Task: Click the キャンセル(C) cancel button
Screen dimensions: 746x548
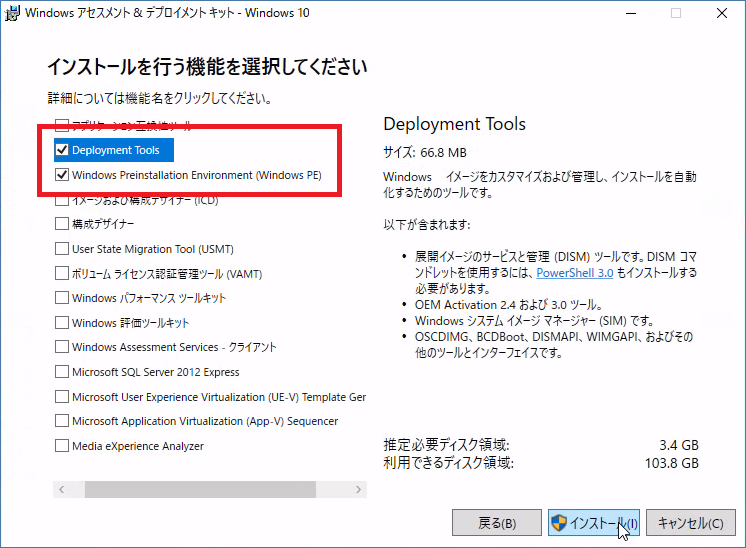Action: [691, 523]
